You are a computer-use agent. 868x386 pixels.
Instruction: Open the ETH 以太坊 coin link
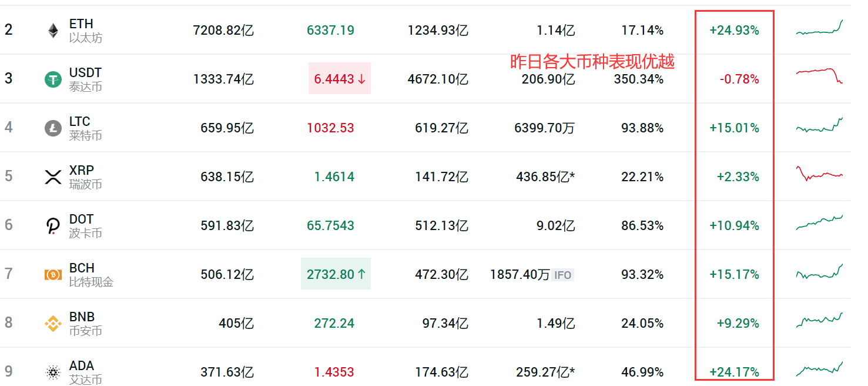tap(85, 31)
